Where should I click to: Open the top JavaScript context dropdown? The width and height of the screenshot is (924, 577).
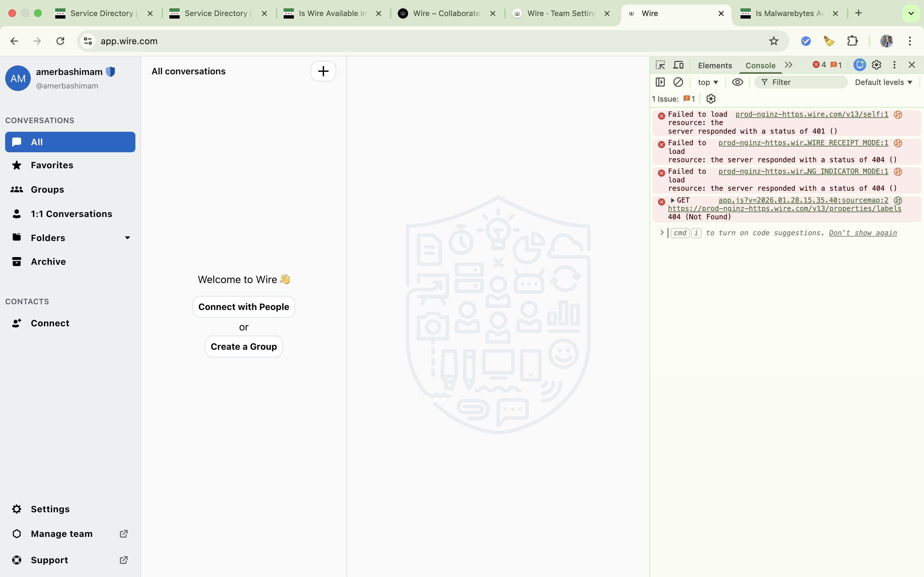pyautogui.click(x=707, y=82)
